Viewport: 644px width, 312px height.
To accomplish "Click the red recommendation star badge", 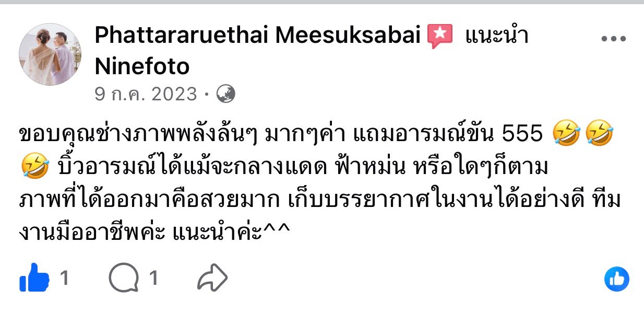I will coord(440,37).
